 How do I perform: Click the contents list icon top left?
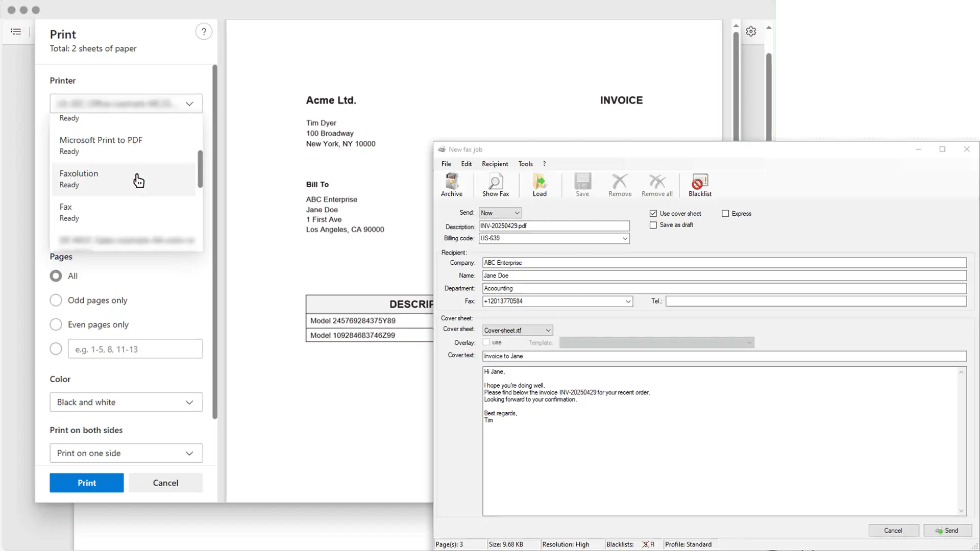pos(16,32)
